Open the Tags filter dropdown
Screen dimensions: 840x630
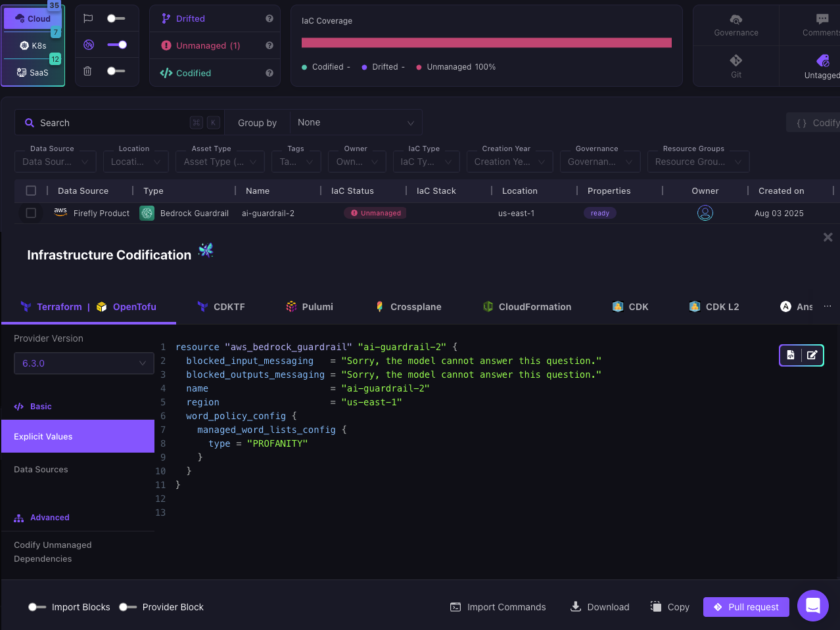296,162
